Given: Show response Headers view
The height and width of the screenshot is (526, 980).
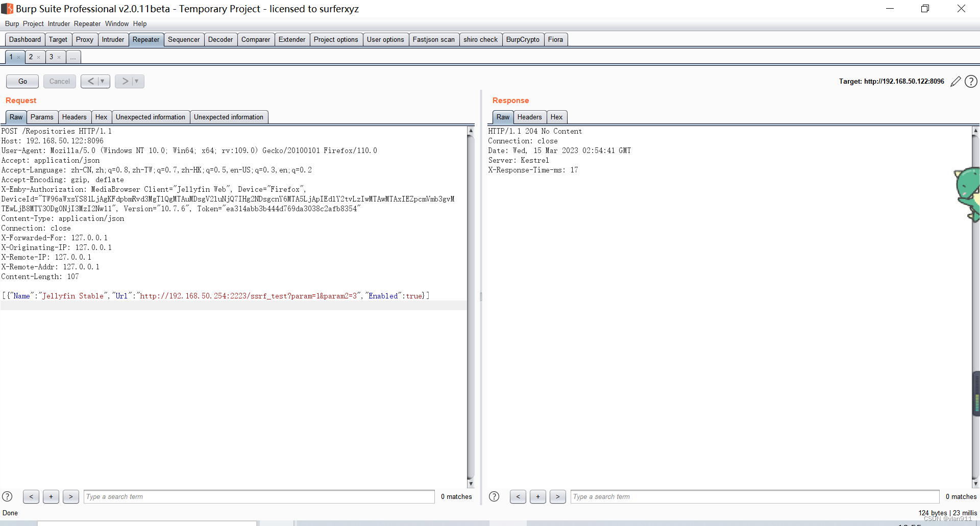Looking at the screenshot, I should point(530,117).
